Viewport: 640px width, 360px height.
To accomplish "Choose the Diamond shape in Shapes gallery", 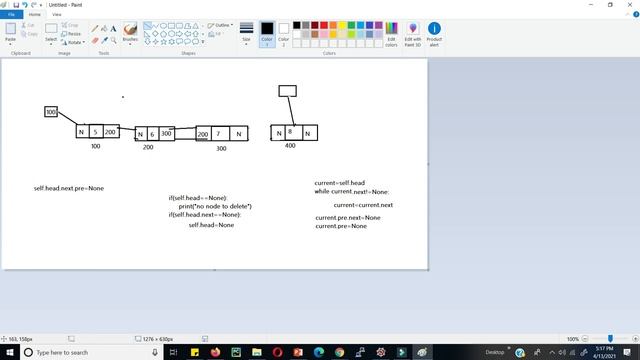I will tap(155, 33).
